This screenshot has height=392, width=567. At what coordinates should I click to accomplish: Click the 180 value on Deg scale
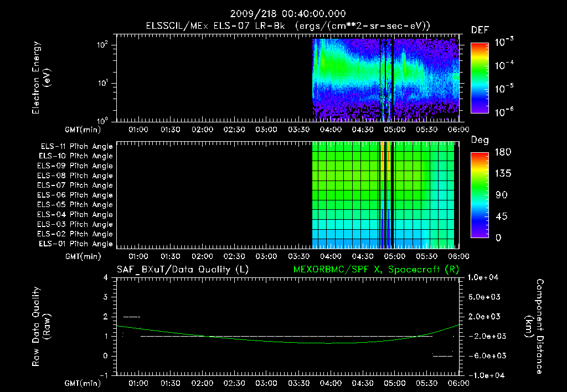pyautogui.click(x=503, y=152)
